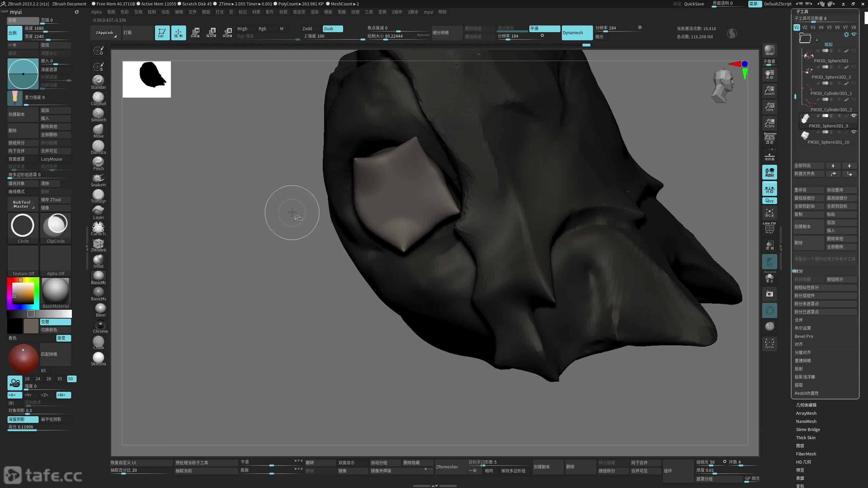This screenshot has width=868, height=488.
Task: Collapse the 拆分 section
Action: (x=799, y=271)
